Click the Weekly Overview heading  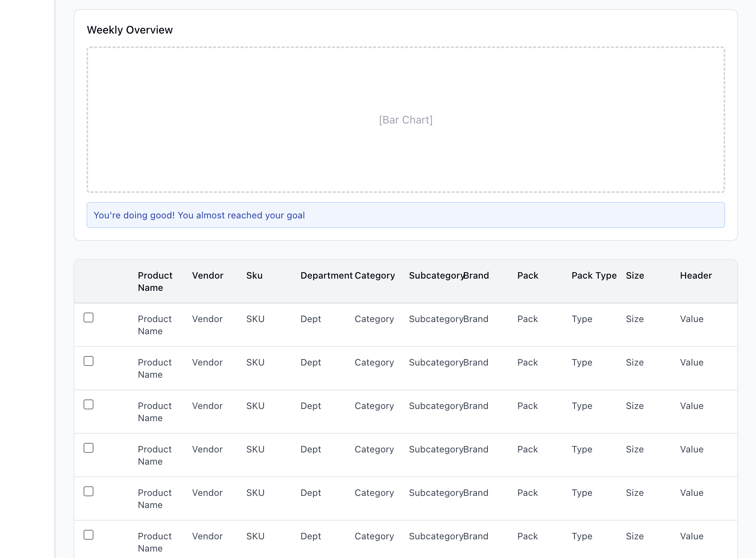tap(130, 30)
